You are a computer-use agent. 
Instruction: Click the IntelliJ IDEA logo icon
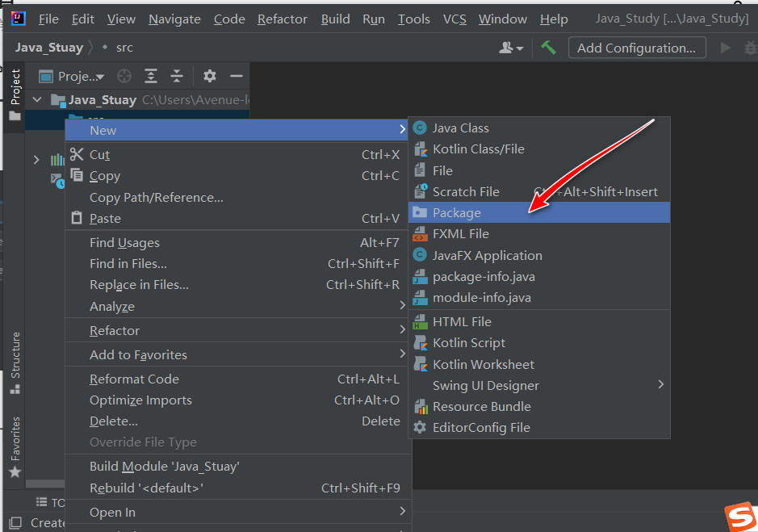tap(18, 19)
